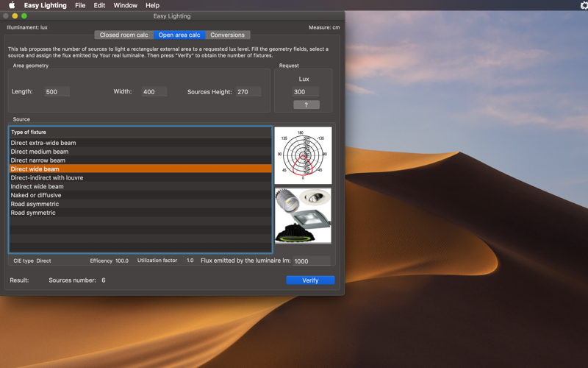Screen dimensions: 588x368
Task: Open the Window menu
Action: tap(125, 5)
